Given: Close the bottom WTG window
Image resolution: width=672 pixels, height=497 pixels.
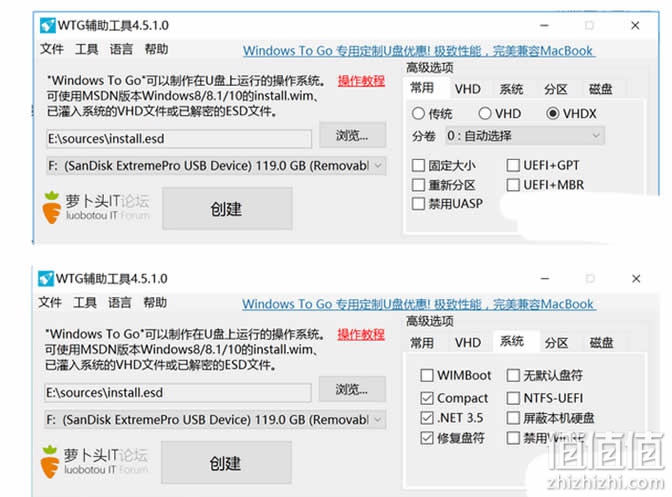Looking at the screenshot, I should (x=636, y=279).
